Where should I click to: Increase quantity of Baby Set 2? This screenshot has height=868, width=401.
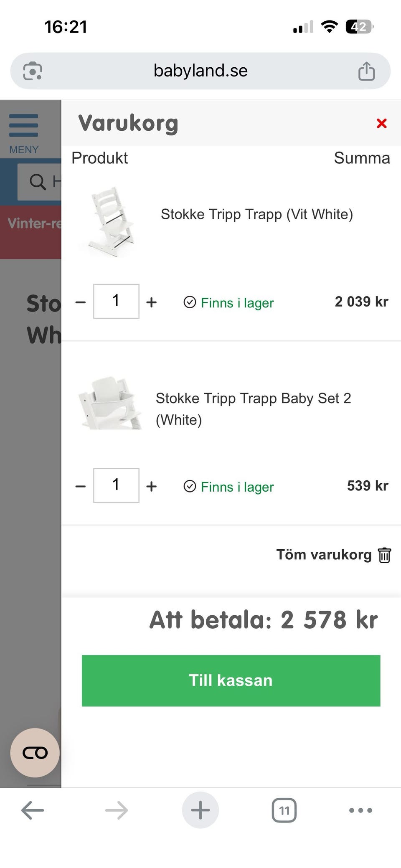pyautogui.click(x=152, y=486)
